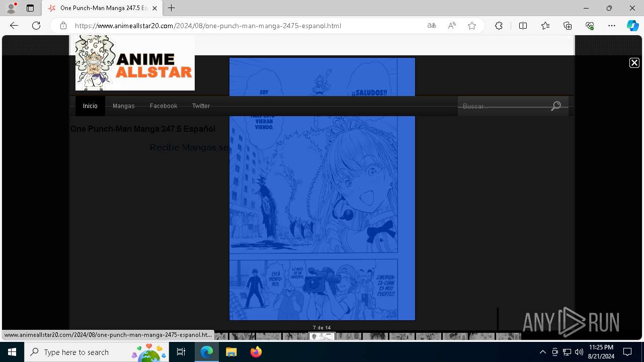Open the Edge profile icon
This screenshot has height=362, width=644.
tap(11, 8)
